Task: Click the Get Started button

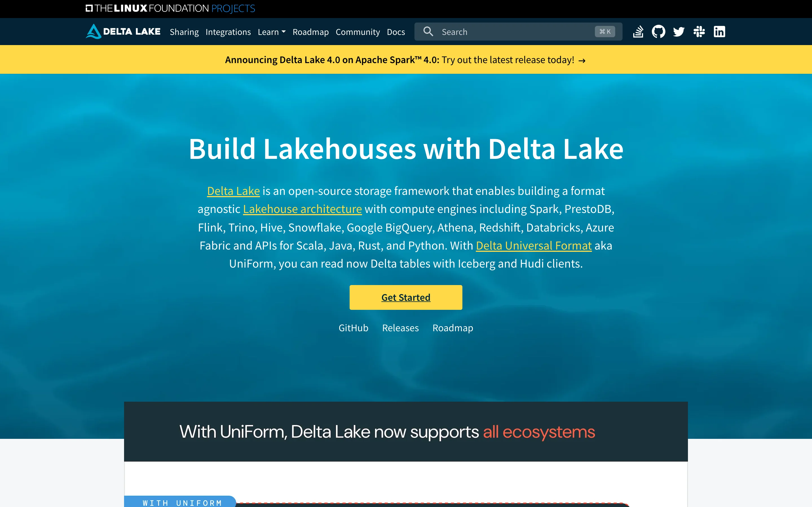Action: pyautogui.click(x=406, y=297)
